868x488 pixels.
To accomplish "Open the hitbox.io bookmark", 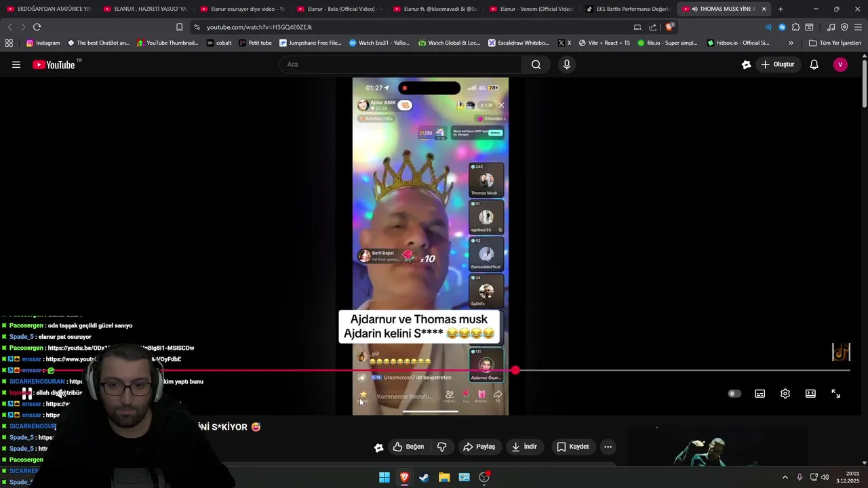I will (x=738, y=43).
